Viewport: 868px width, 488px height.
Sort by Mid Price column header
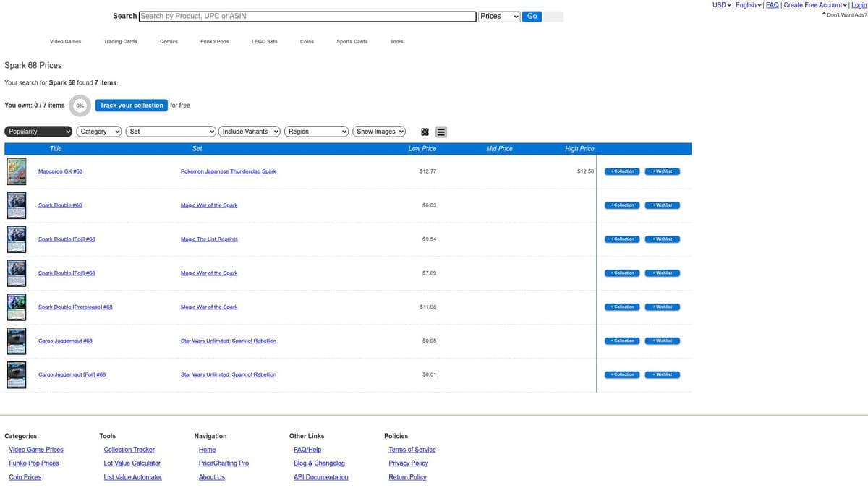(499, 148)
